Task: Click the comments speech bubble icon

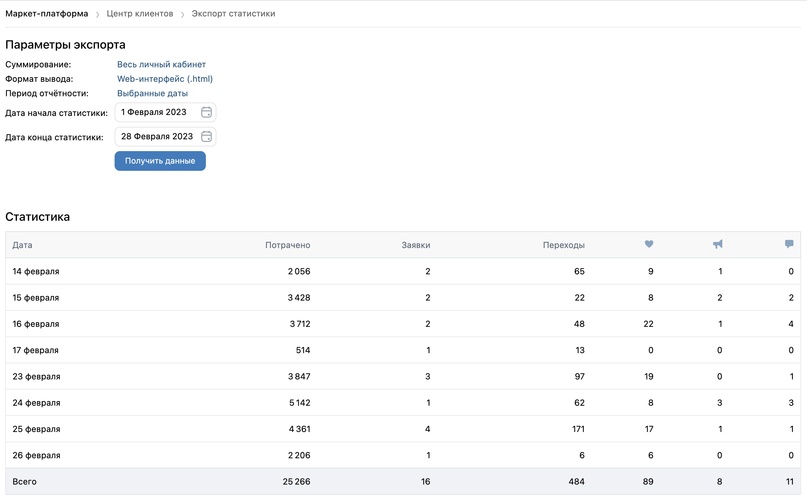Action: click(789, 245)
